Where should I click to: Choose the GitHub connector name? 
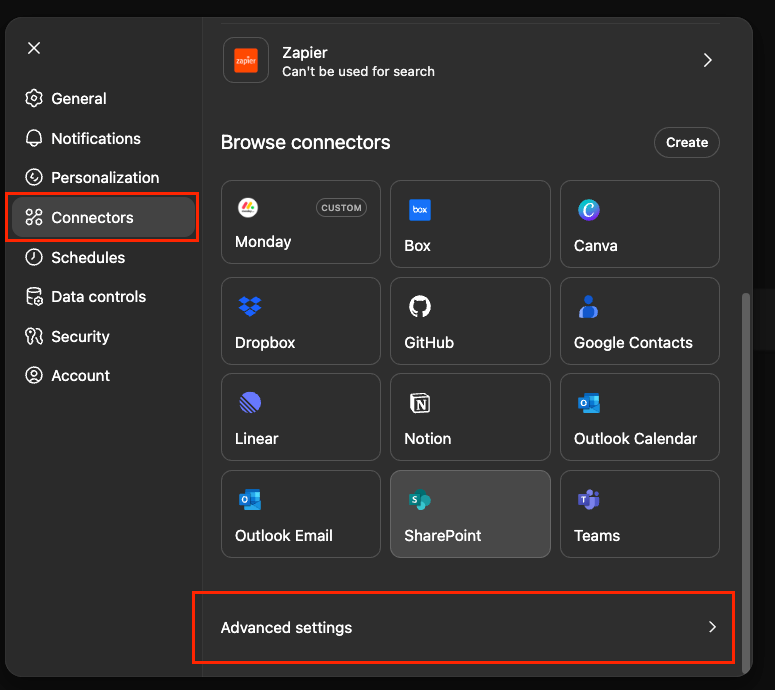[429, 343]
